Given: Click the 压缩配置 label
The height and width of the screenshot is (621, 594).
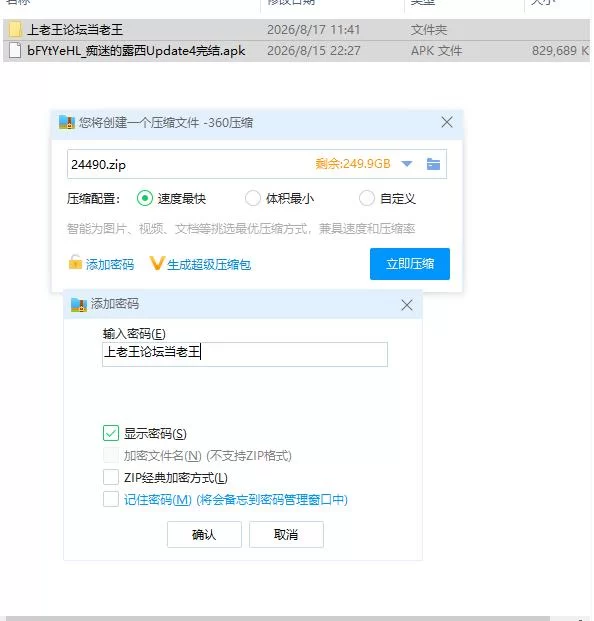Looking at the screenshot, I should point(93,198).
